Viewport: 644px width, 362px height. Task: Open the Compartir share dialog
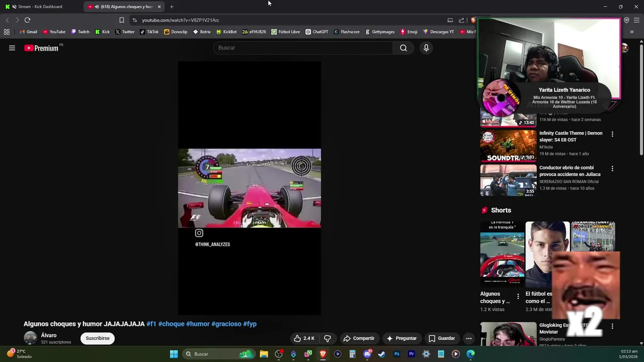pyautogui.click(x=359, y=338)
